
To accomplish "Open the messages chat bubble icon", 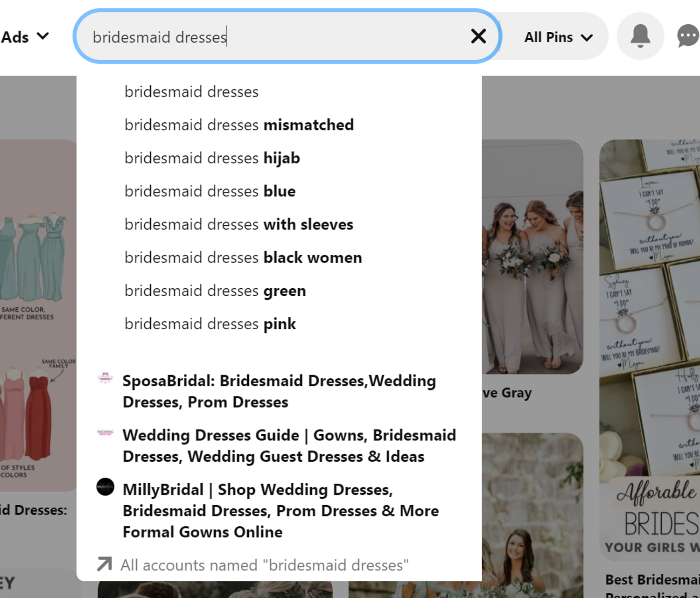I will [688, 36].
